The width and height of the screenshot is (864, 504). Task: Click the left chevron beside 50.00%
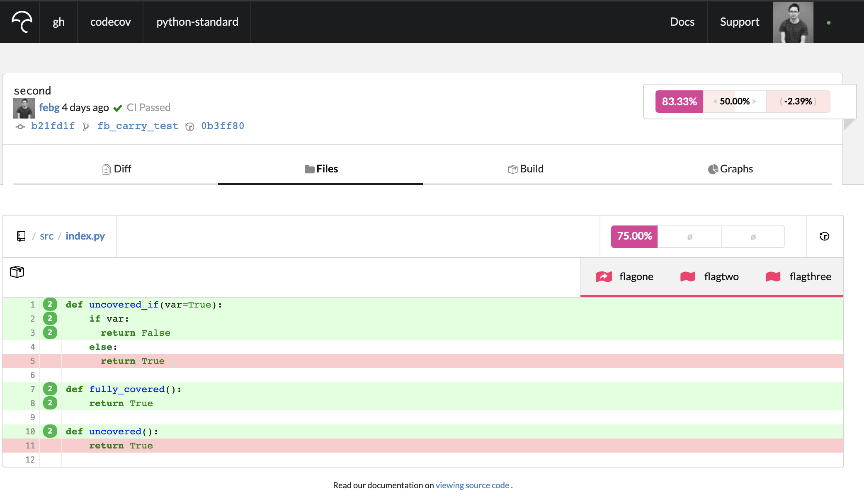[716, 101]
